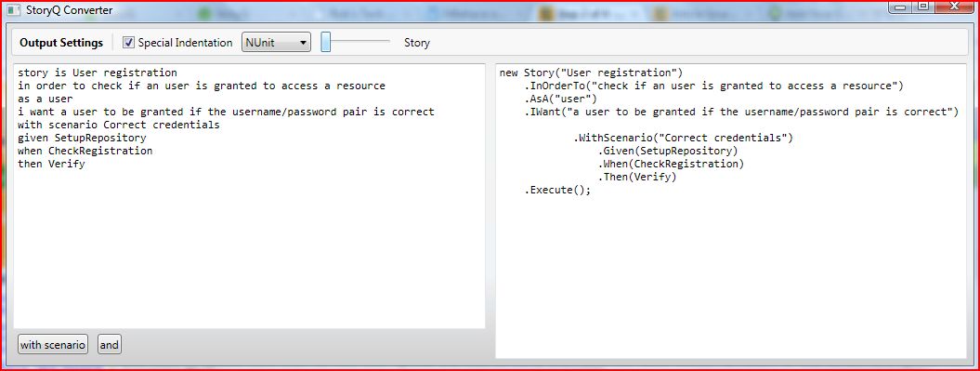Toggle the Special Indentation checkbox
This screenshot has height=371, width=980.
coord(129,43)
